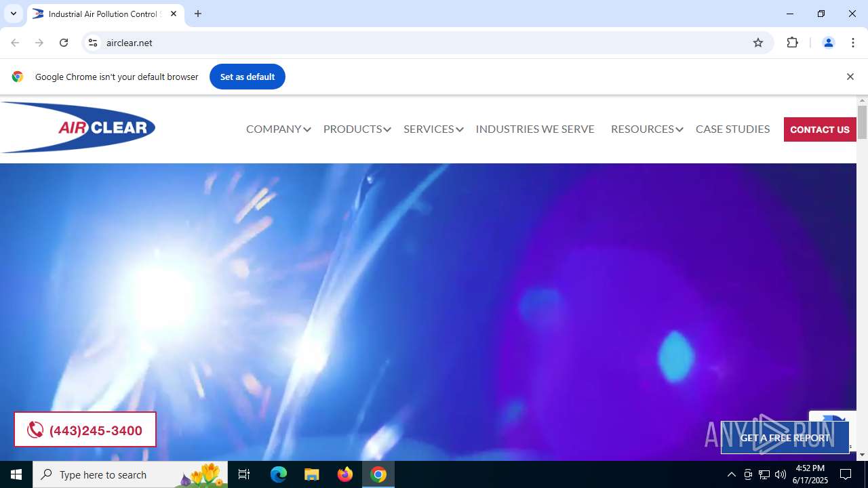Open a new tab
This screenshot has width=868, height=488.
pyautogui.click(x=198, y=14)
